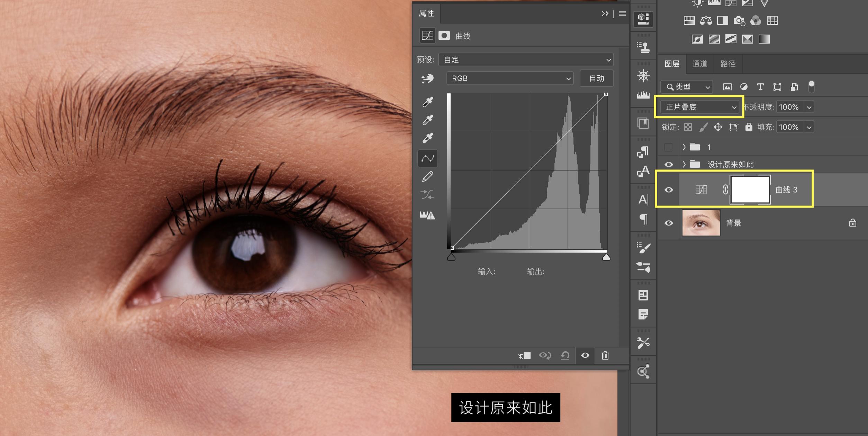
Task: Select the black point eyedropper in Curves
Action: click(428, 102)
